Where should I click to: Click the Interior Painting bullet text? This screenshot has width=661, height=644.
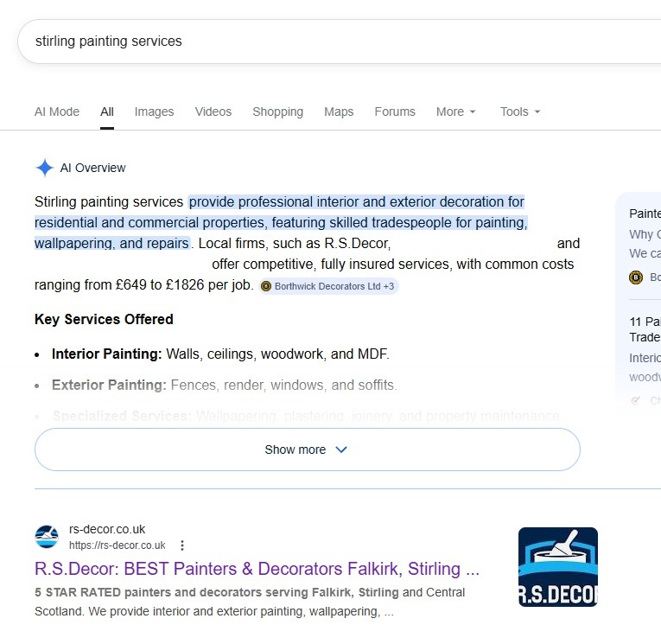(220, 354)
